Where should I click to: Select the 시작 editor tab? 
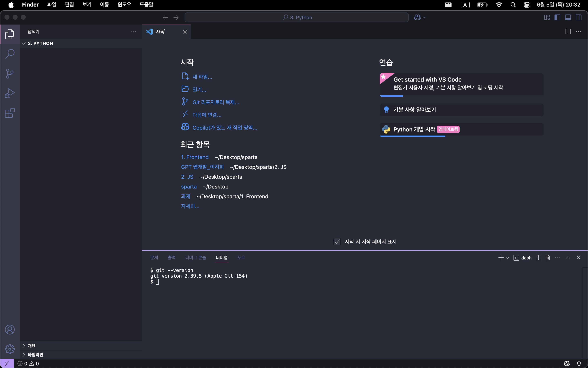[x=166, y=32]
